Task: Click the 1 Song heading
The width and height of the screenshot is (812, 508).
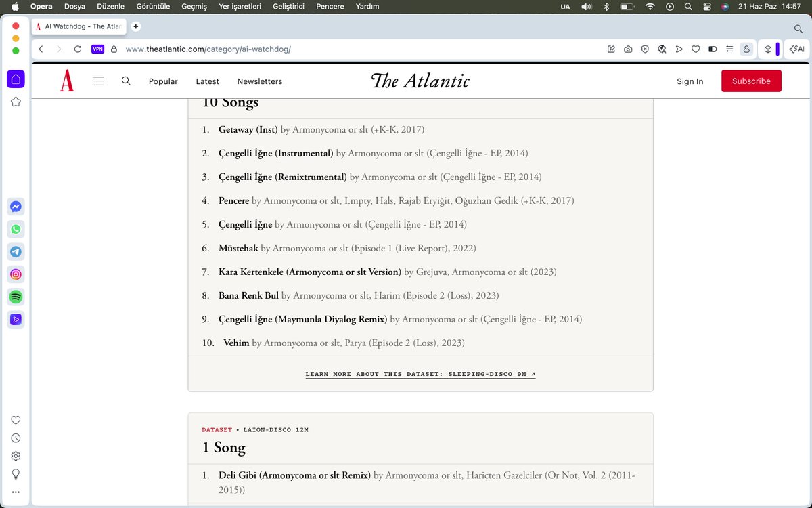Action: (223, 447)
